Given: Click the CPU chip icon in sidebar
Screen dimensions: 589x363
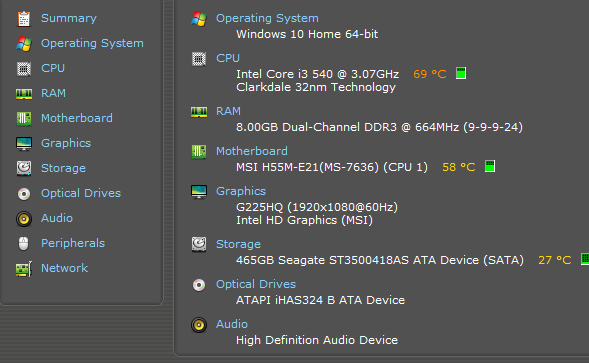Looking at the screenshot, I should tap(24, 69).
